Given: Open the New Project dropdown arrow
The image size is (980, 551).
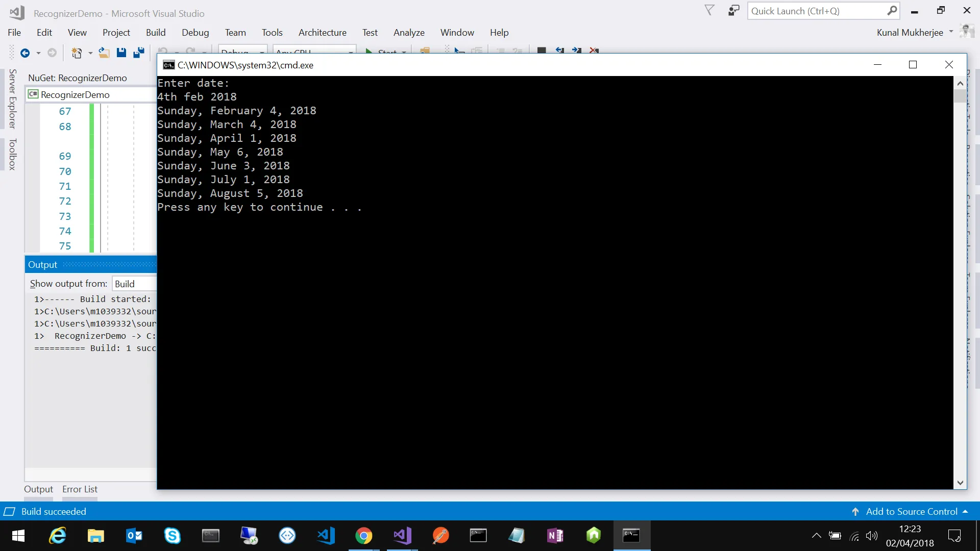Looking at the screenshot, I should (x=90, y=53).
